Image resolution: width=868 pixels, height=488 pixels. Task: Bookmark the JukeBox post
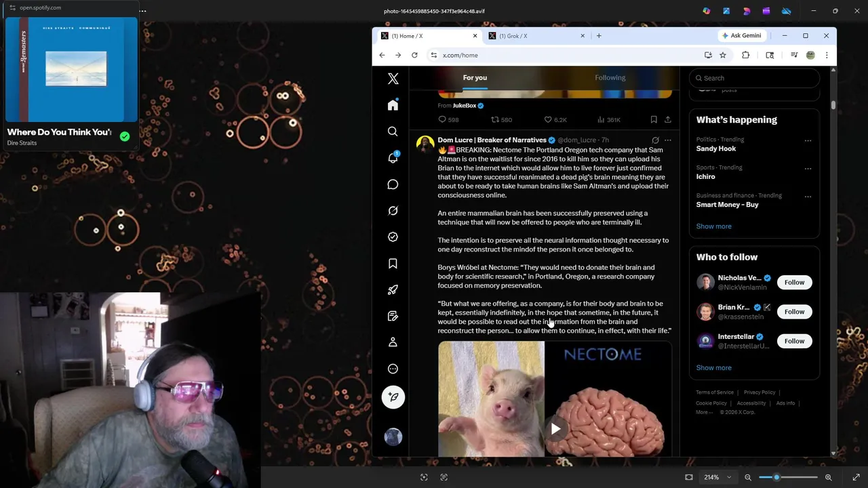tap(654, 119)
